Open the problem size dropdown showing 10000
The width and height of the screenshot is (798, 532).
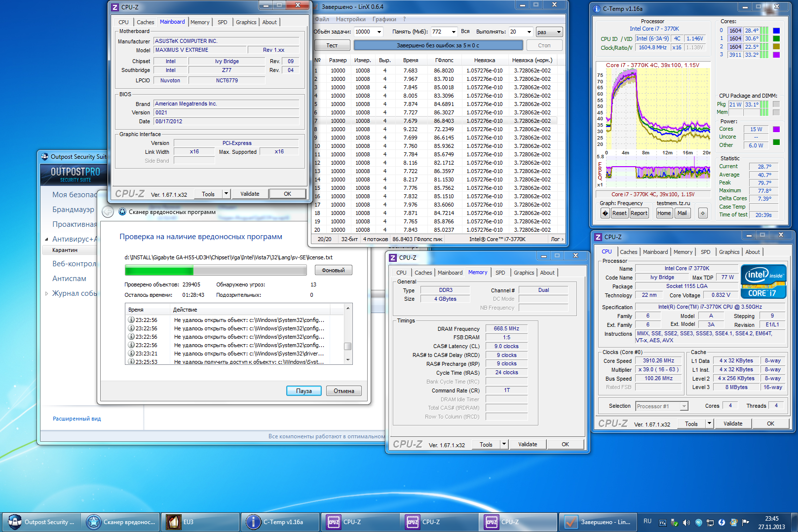point(379,32)
